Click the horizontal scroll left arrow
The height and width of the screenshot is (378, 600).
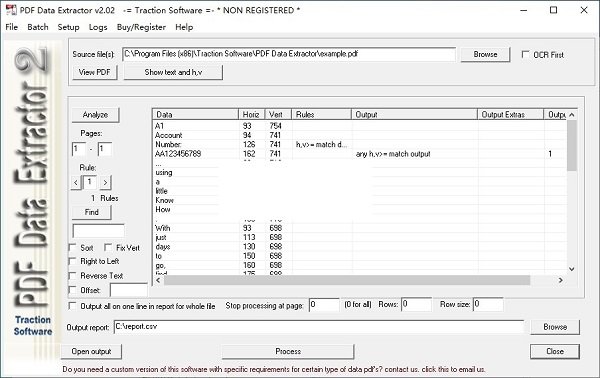pyautogui.click(x=158, y=280)
